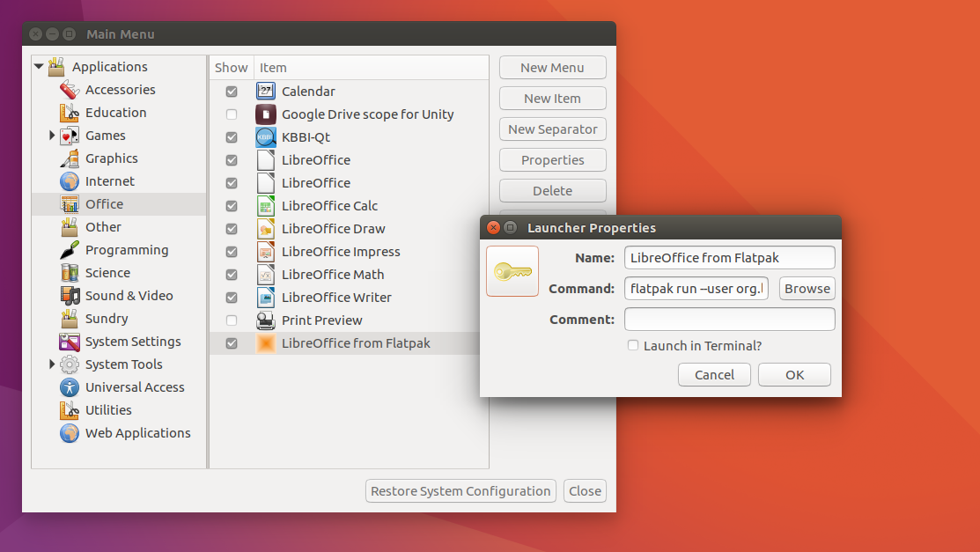Collapse the Applications tree node
The height and width of the screenshot is (552, 980).
[39, 66]
